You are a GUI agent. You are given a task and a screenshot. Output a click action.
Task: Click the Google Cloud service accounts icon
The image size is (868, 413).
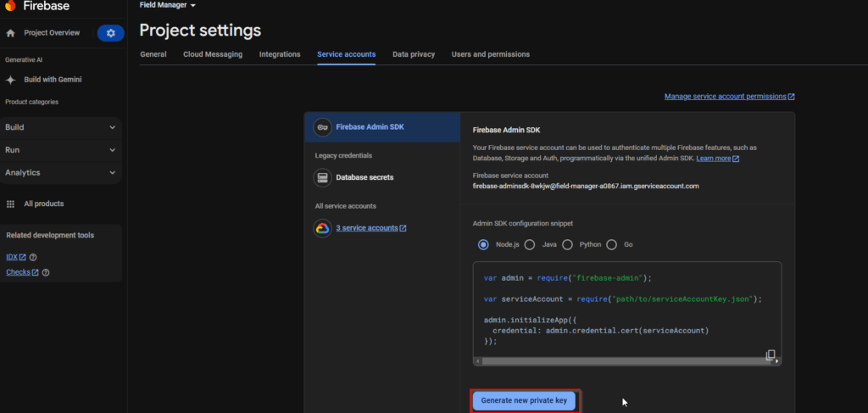tap(322, 228)
